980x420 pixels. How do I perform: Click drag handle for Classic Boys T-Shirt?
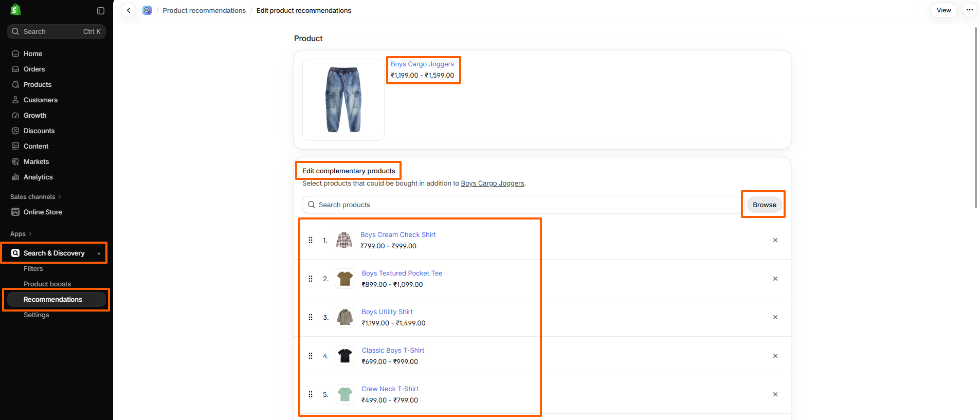[x=311, y=356]
